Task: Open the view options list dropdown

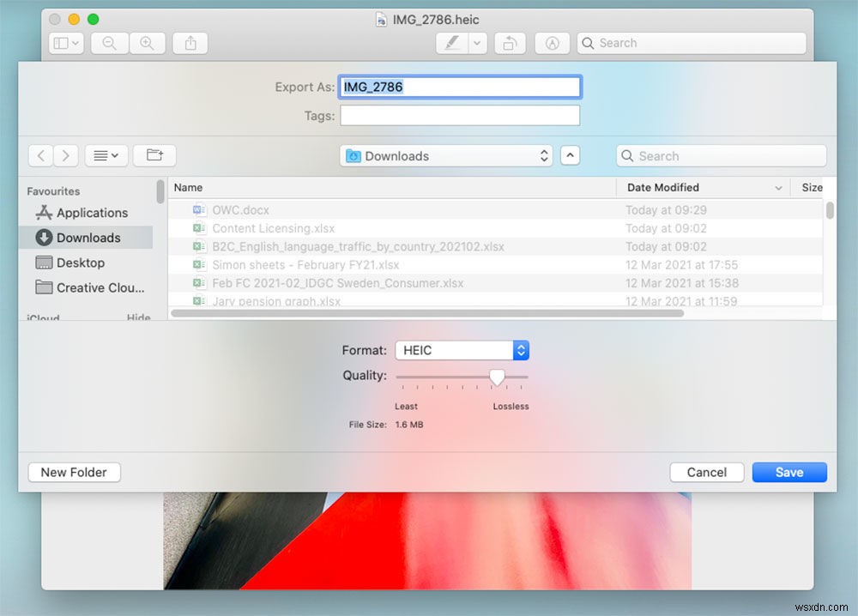Action: 106,155
